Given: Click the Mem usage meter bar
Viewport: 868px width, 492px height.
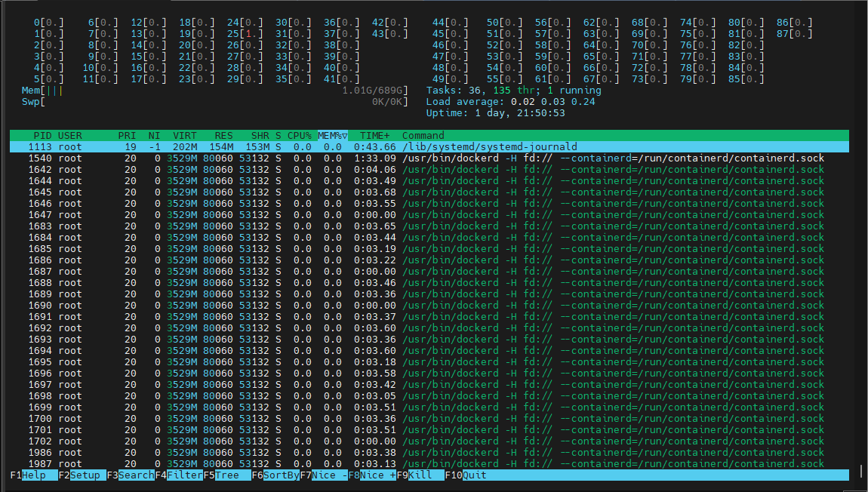Looking at the screenshot, I should click(215, 91).
